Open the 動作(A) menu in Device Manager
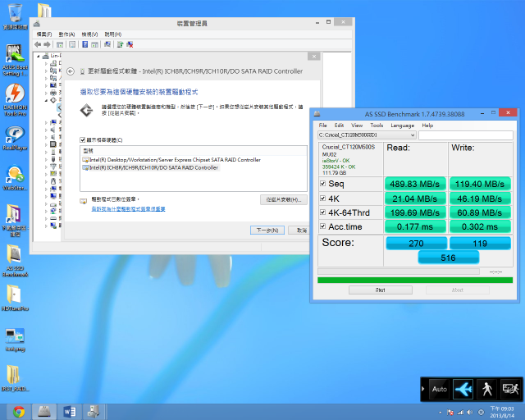The width and height of the screenshot is (525, 420). click(x=66, y=34)
